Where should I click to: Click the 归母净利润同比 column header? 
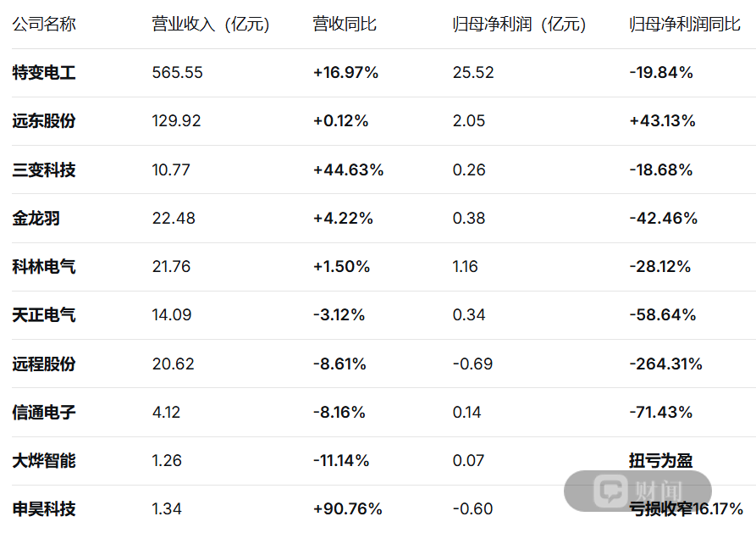pos(685,24)
